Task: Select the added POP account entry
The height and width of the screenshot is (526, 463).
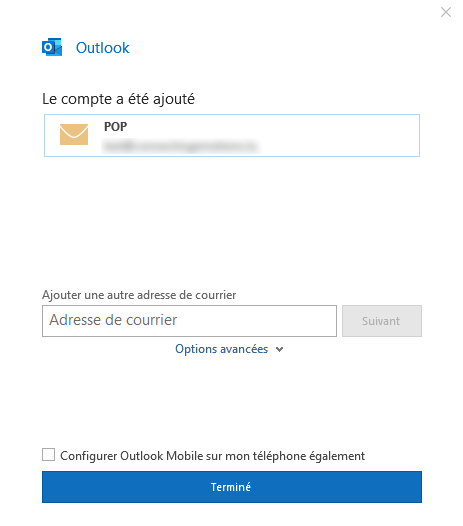Action: pos(232,136)
